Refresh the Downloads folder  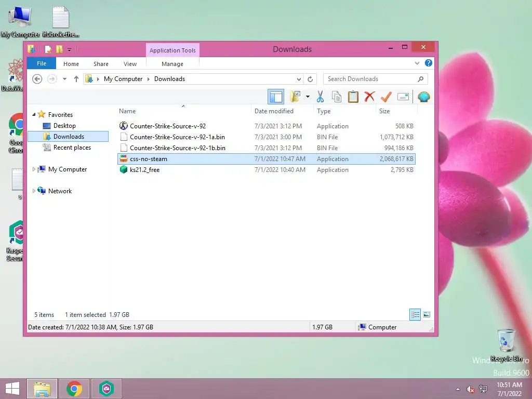[x=310, y=79]
